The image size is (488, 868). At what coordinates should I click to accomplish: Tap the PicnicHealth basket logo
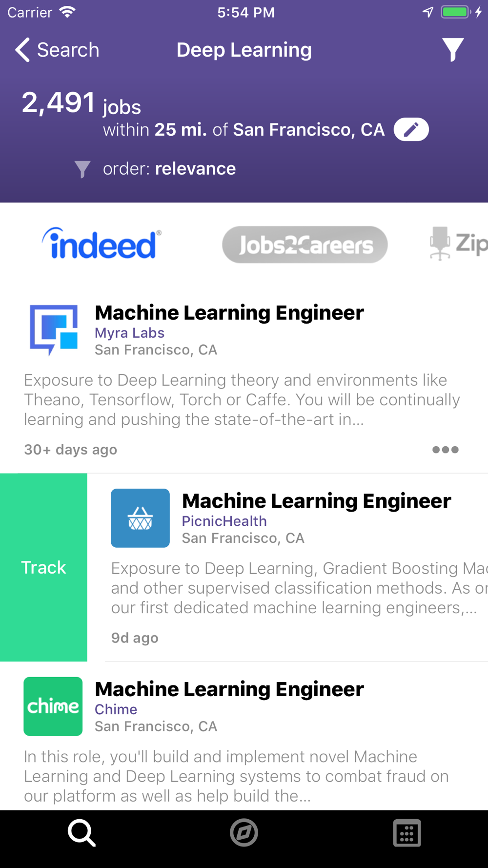coord(140,518)
